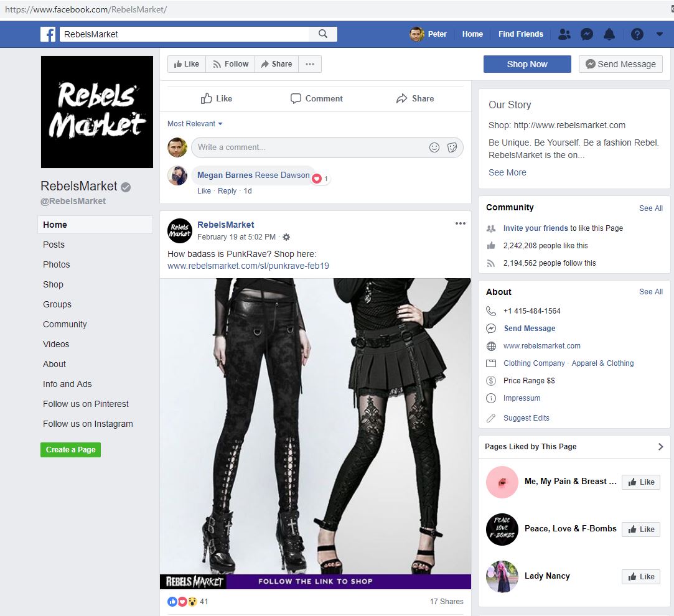
Task: Switch to the Photos section
Action: tap(56, 264)
